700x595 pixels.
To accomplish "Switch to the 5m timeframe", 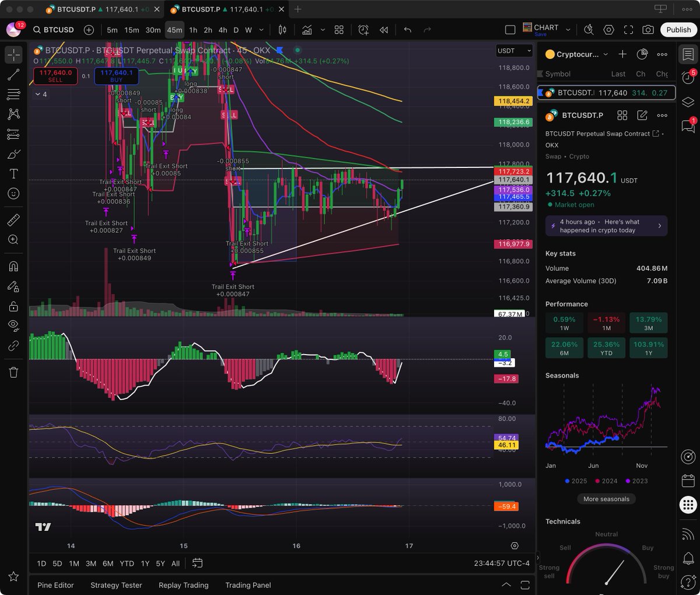I will pos(112,30).
